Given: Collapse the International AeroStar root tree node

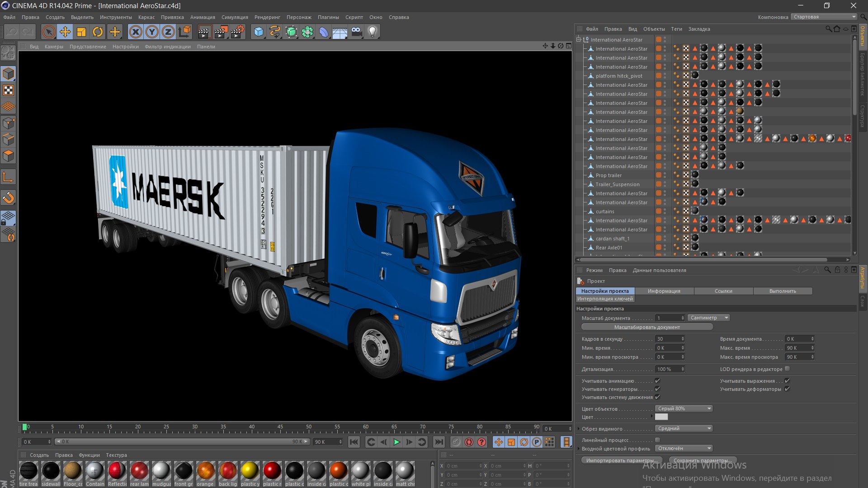Looking at the screenshot, I should pyautogui.click(x=578, y=39).
